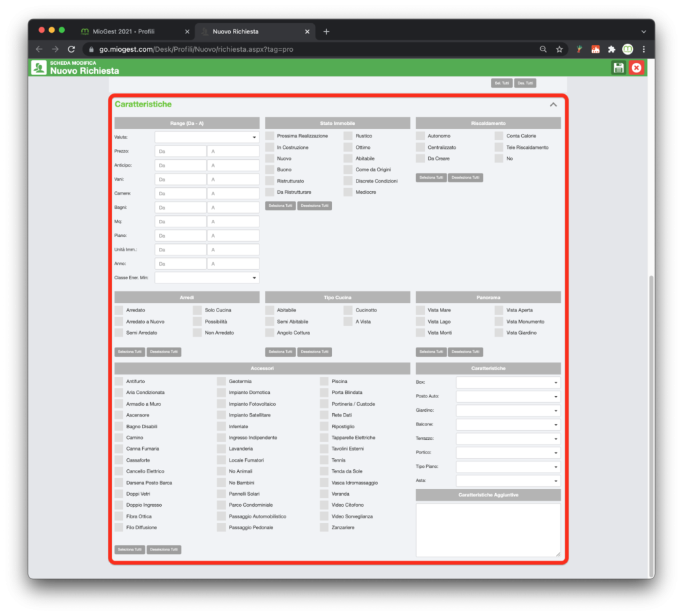Click the Camere Da input field
Image resolution: width=683 pixels, height=616 pixels.
180,193
